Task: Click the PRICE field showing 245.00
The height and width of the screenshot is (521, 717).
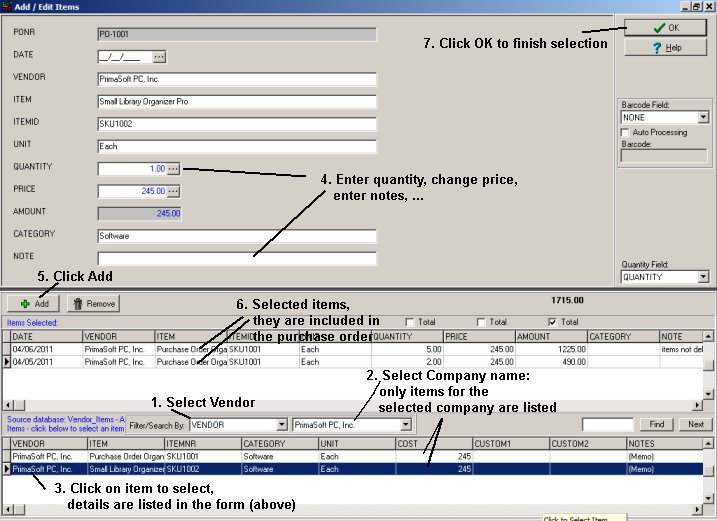Action: (x=132, y=191)
